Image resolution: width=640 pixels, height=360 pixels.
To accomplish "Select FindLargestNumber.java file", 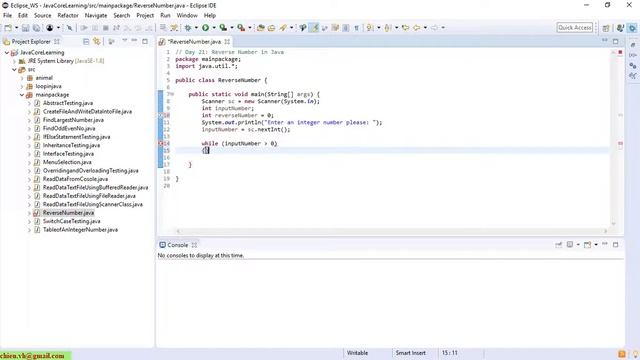I will pyautogui.click(x=73, y=120).
